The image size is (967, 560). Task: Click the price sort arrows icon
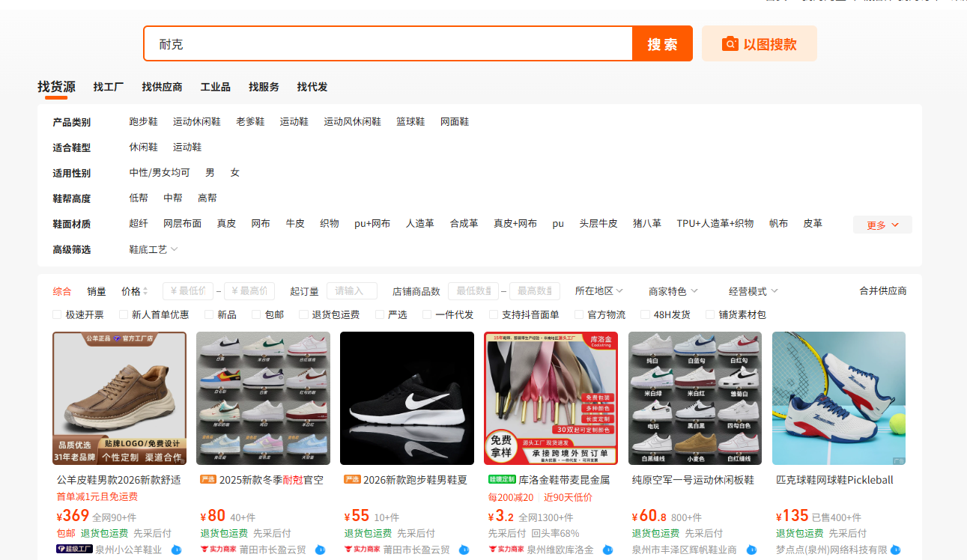[145, 291]
